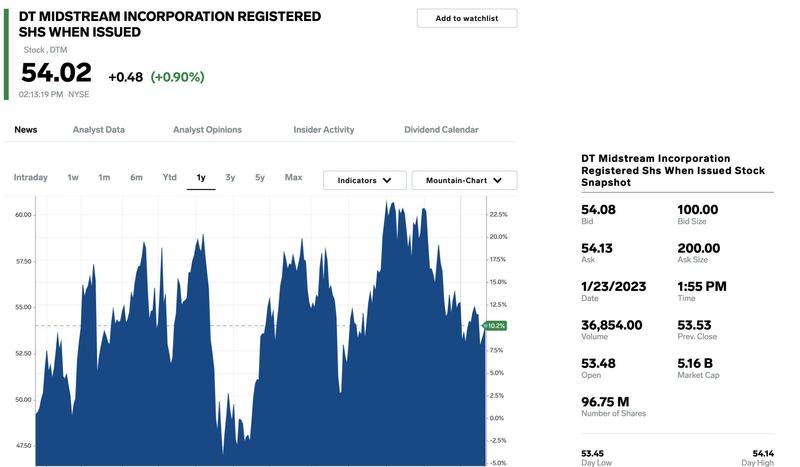
Task: Click the 53.48 Open value
Action: 598,363
